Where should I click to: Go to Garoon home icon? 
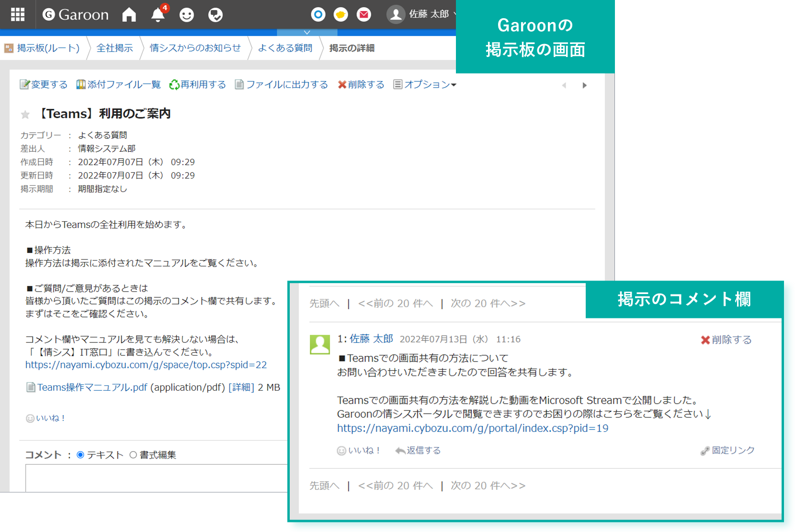[129, 15]
